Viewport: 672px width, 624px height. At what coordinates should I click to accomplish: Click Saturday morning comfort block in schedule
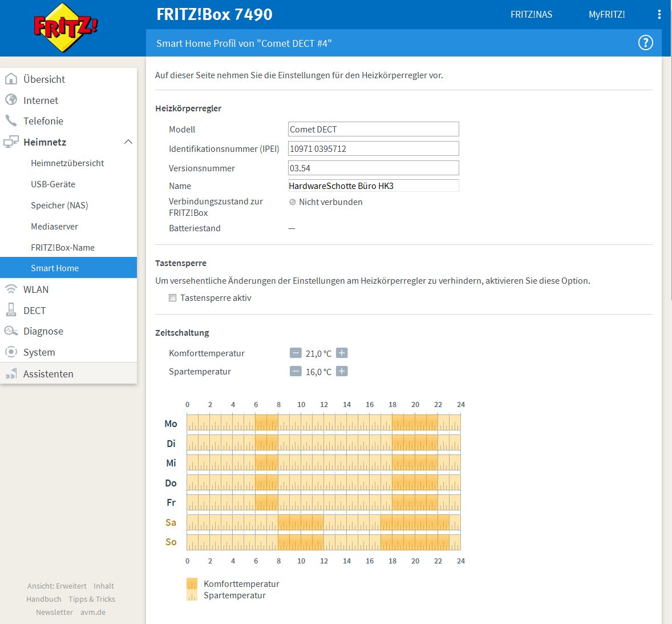click(301, 522)
